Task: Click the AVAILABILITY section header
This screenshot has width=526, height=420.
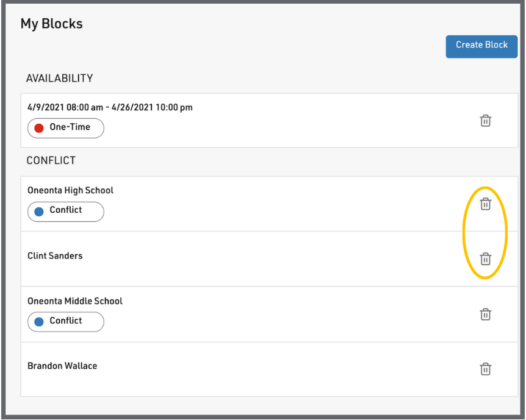Action: pyautogui.click(x=59, y=79)
